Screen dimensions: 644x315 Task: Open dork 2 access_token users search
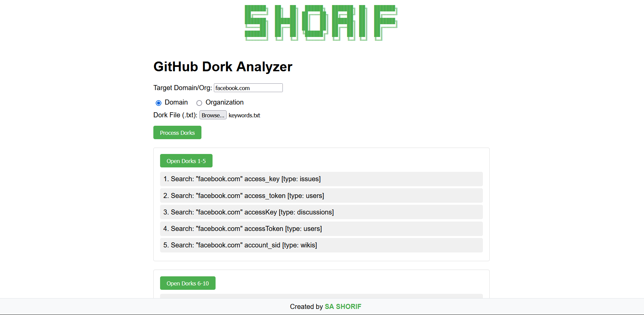coord(321,196)
